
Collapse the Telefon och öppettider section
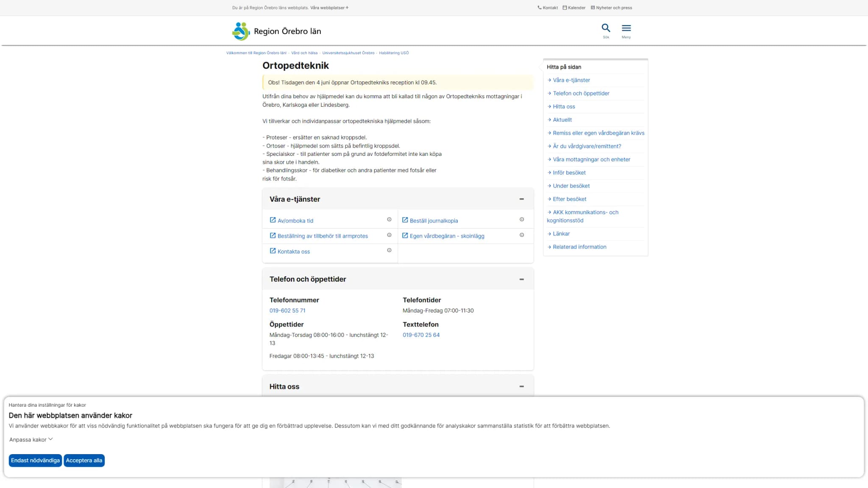point(522,279)
